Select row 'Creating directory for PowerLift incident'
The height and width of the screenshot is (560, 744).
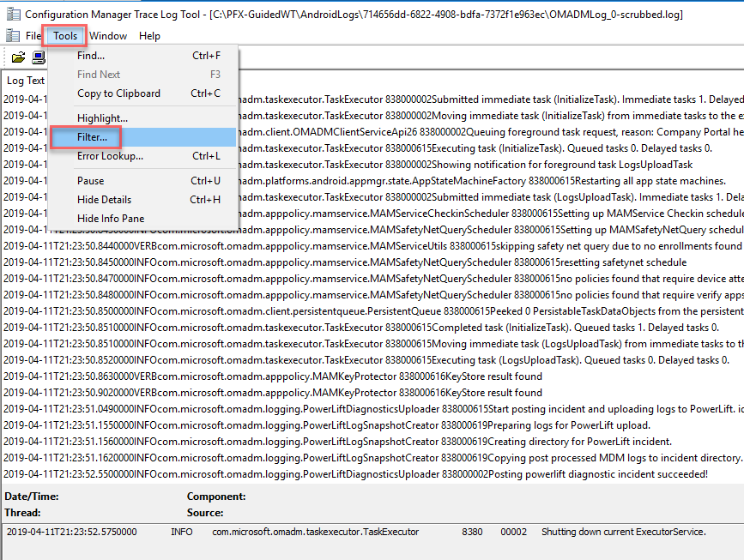click(x=372, y=442)
